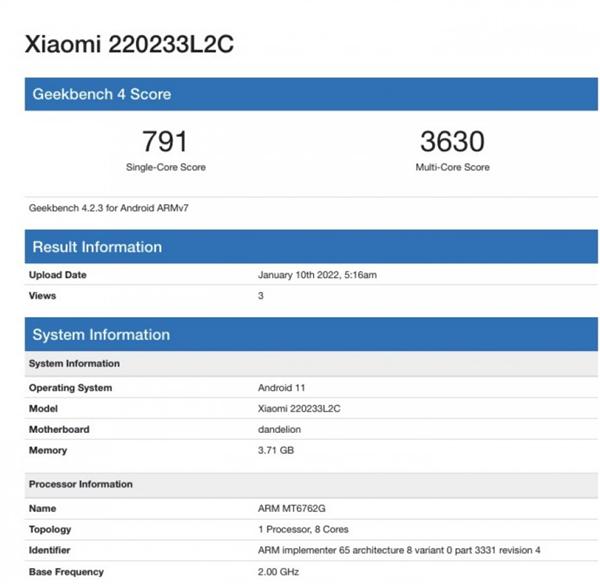The width and height of the screenshot is (600, 584).
Task: Click the Xiaomi 220233L2C page title
Action: 129,44
